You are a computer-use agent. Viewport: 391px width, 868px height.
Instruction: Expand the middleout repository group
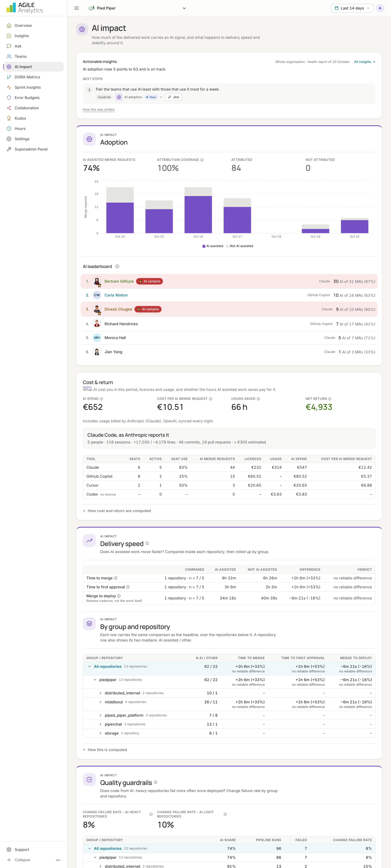pyautogui.click(x=101, y=702)
